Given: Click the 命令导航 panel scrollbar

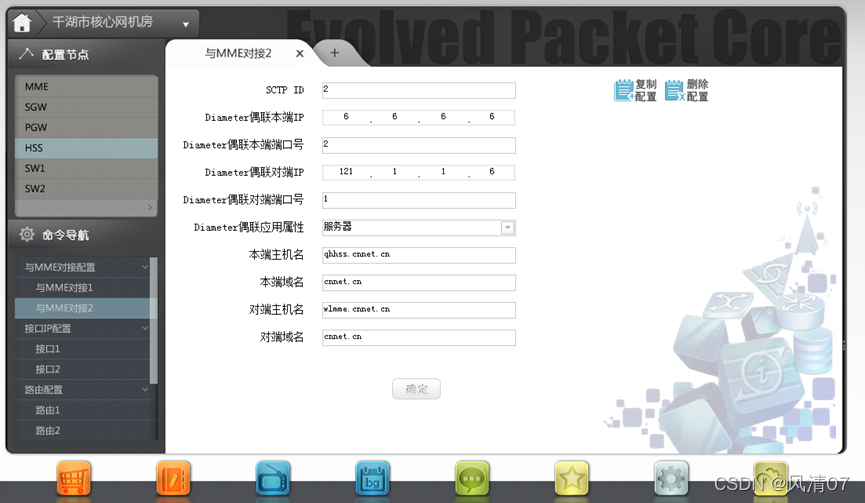Looking at the screenshot, I should (x=154, y=320).
